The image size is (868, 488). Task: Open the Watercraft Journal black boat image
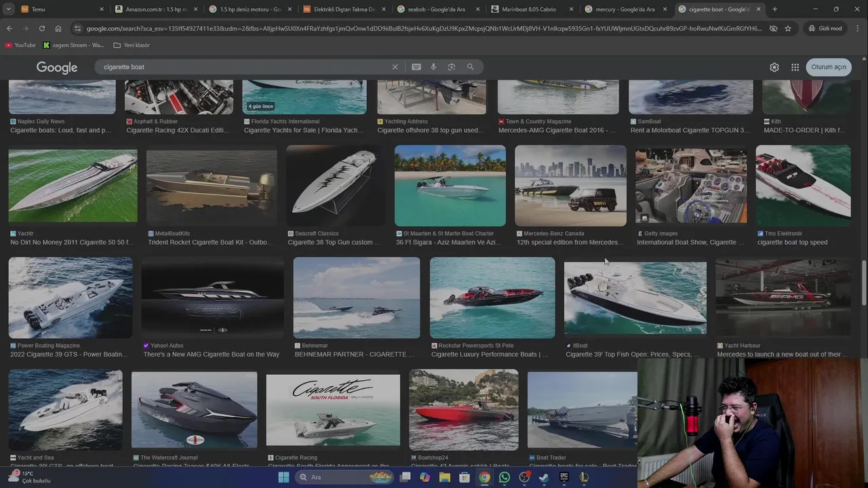click(195, 409)
